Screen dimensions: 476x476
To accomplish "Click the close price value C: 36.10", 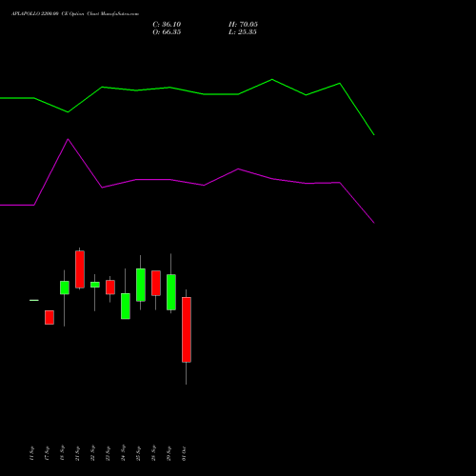I will click(167, 25).
